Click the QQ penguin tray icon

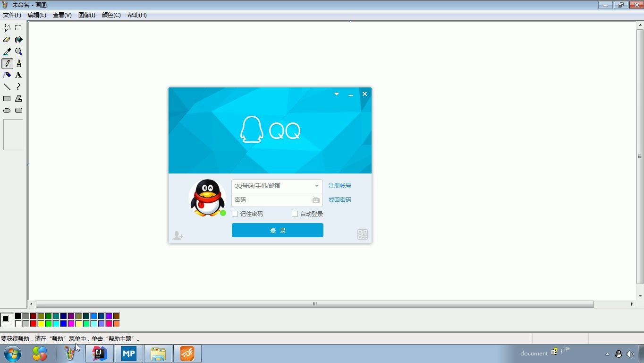pyautogui.click(x=619, y=354)
